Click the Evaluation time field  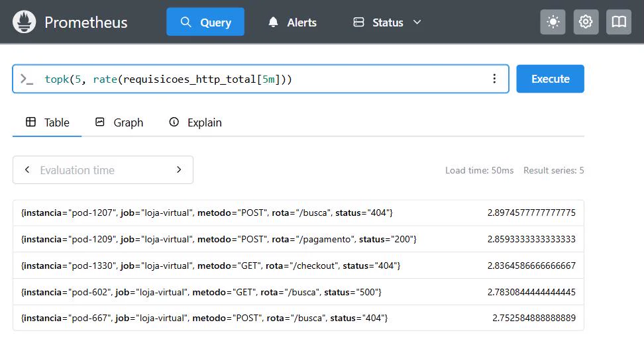point(103,170)
